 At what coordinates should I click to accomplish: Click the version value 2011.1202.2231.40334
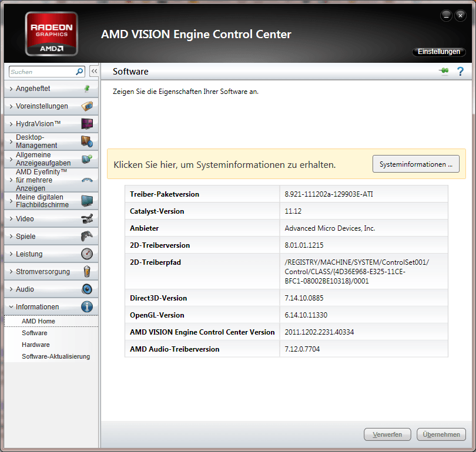click(319, 332)
